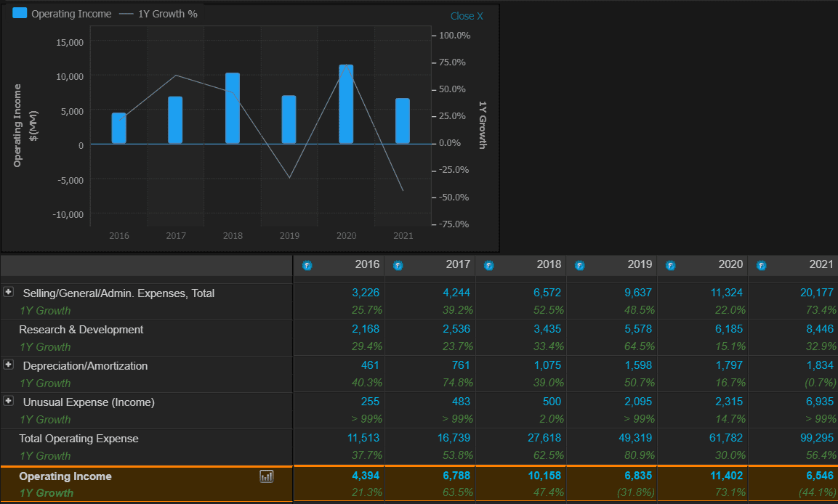Select the Total Operating Expense row label
The width and height of the screenshot is (838, 504).
78,439
